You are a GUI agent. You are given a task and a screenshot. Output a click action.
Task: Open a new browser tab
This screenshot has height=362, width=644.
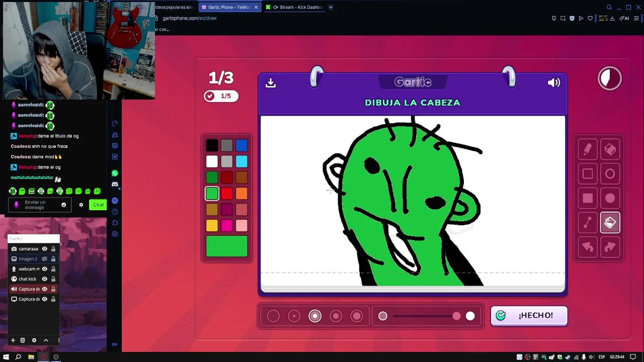[x=331, y=7]
